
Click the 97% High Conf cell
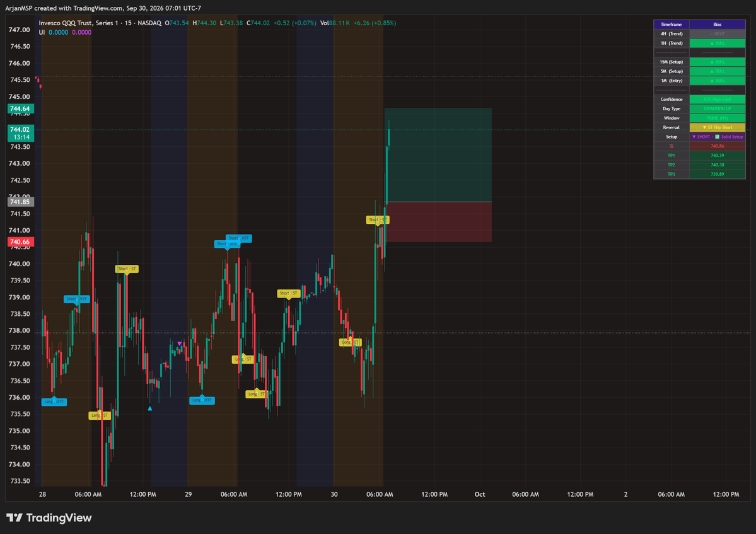(x=718, y=99)
